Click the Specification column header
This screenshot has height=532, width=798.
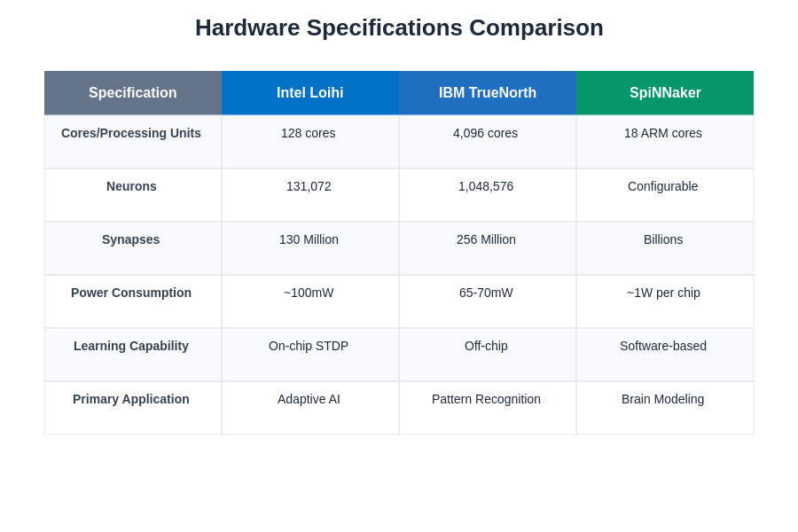[x=133, y=93]
